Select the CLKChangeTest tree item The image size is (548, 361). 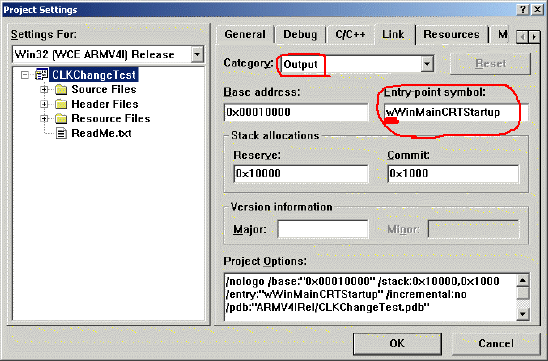[94, 75]
